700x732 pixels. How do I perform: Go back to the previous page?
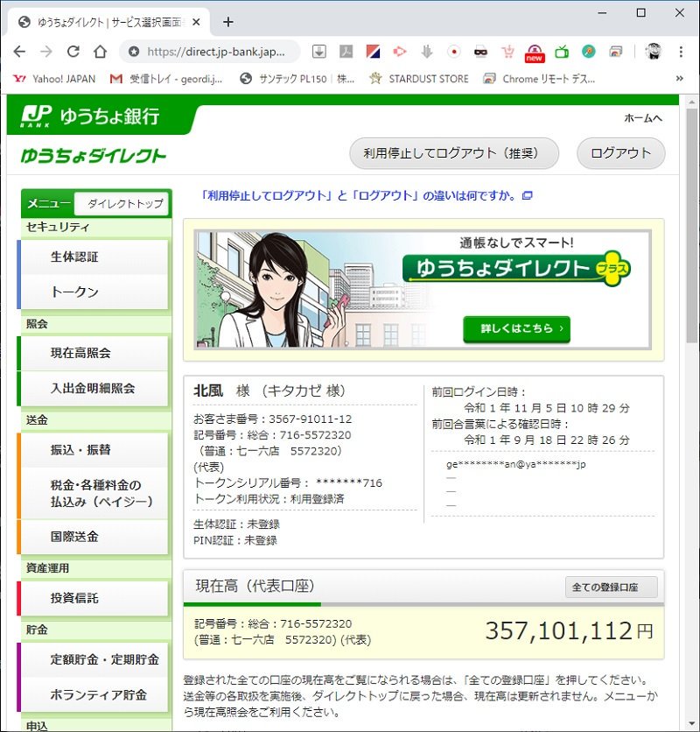point(19,52)
